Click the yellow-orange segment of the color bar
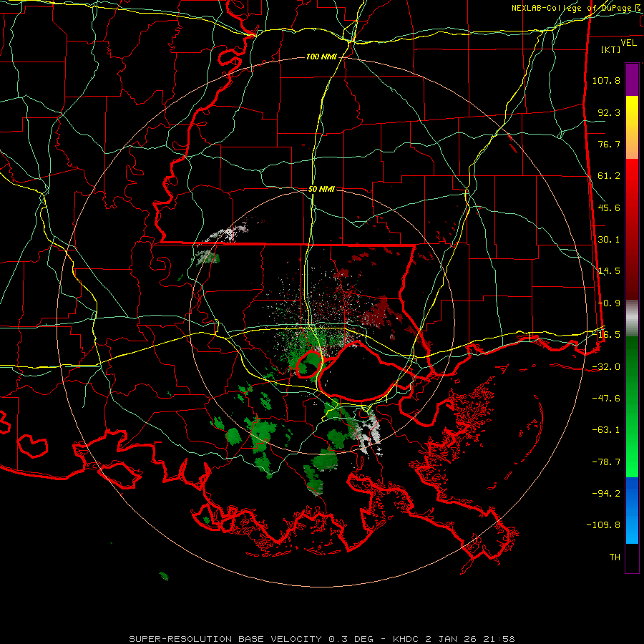 tap(632, 127)
